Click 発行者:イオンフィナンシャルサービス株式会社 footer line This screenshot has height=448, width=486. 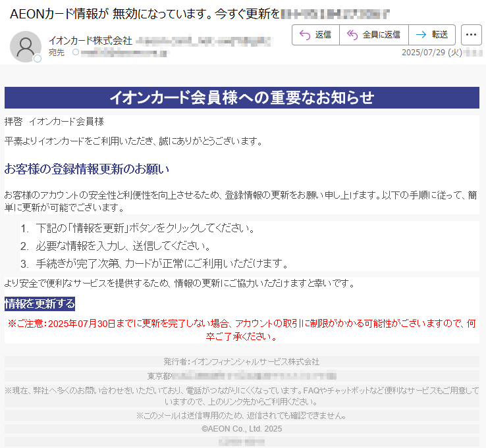point(242,362)
